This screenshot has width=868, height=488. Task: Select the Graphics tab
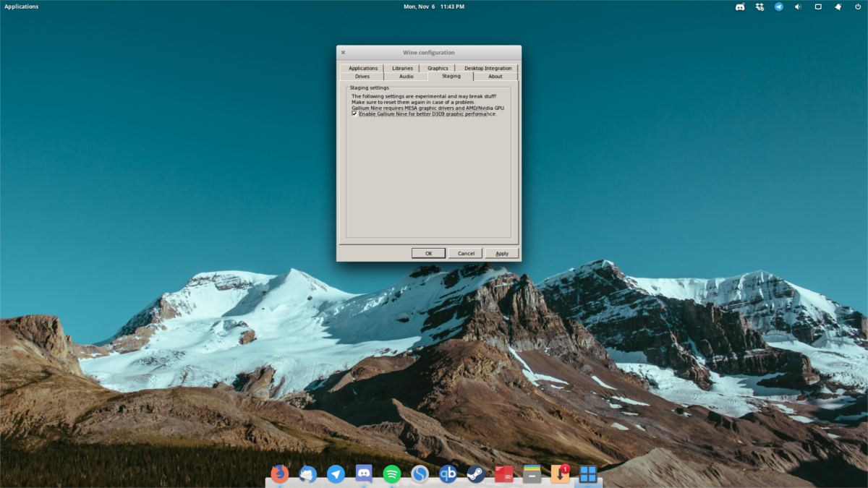pos(438,68)
